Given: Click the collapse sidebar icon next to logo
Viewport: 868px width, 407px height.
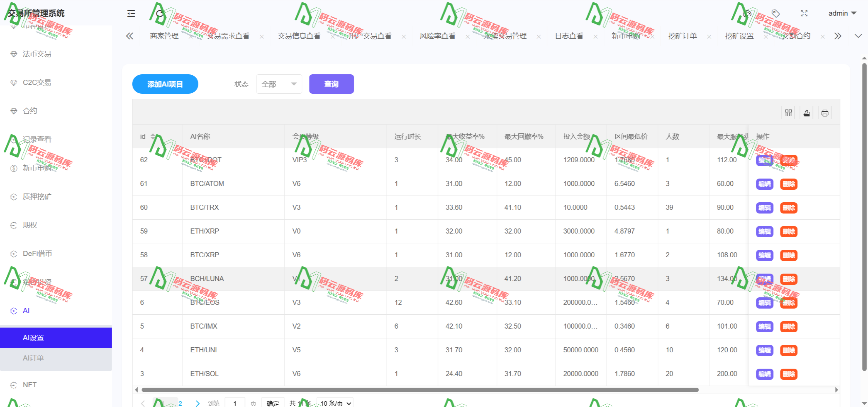Looking at the screenshot, I should 131,13.
